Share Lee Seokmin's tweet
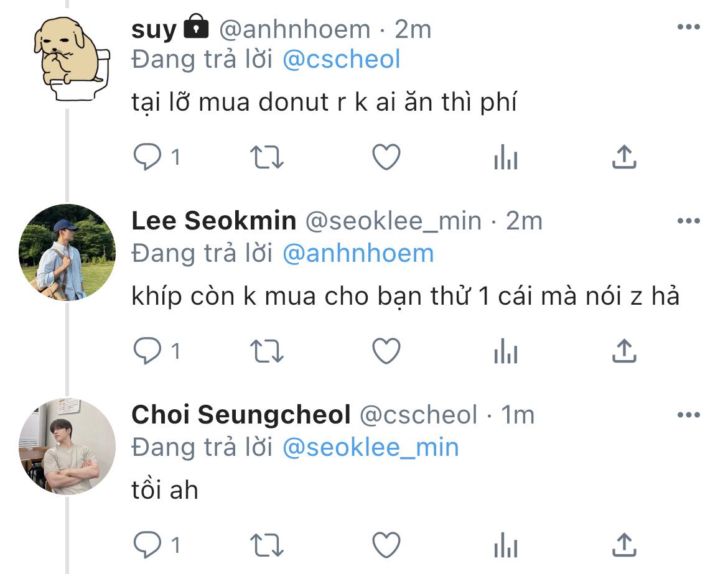The width and height of the screenshot is (728, 574). (x=624, y=352)
